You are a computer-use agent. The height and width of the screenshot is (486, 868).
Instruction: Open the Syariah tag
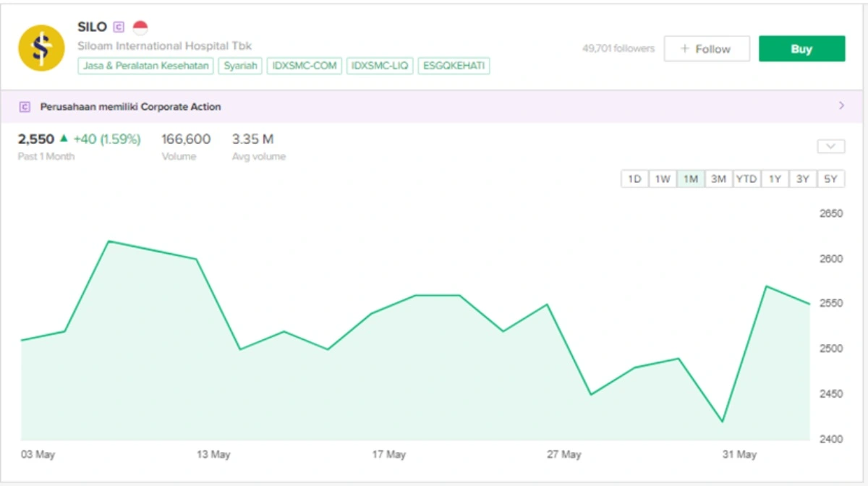[x=241, y=66]
